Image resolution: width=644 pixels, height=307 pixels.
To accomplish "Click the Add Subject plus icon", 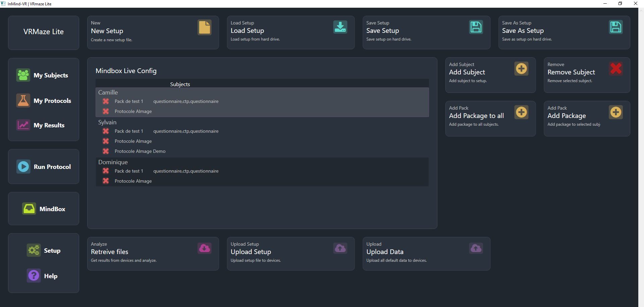I will [521, 69].
